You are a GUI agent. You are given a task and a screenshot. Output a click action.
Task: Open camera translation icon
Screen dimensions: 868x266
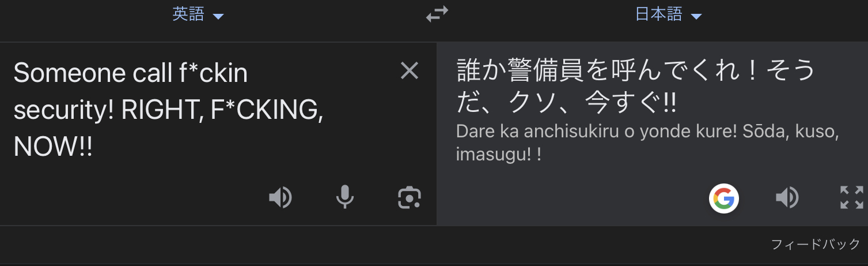(410, 197)
